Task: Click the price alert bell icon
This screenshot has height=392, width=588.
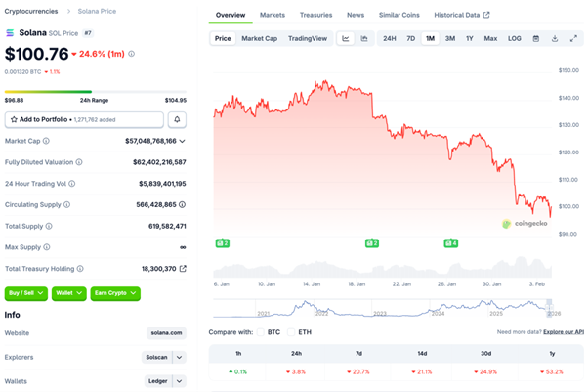Action: coord(178,119)
